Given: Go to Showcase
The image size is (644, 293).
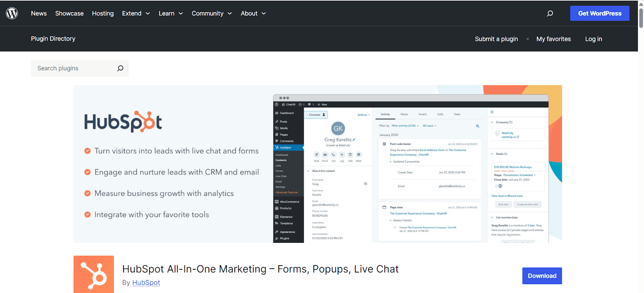Looking at the screenshot, I should 69,13.
